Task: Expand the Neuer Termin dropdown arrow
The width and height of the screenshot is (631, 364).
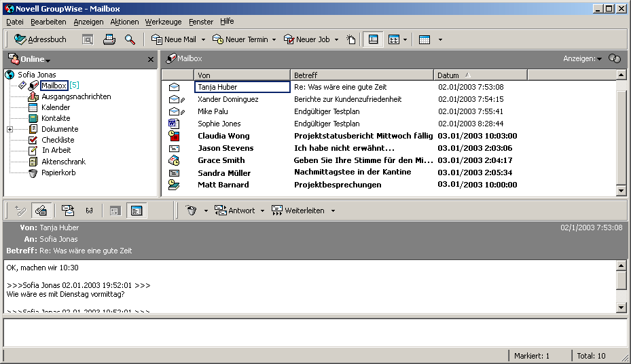Action: point(274,39)
